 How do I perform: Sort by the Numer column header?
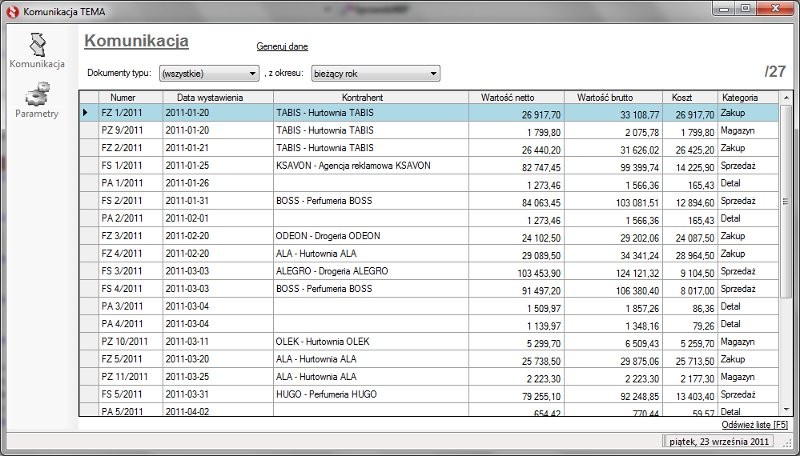[x=123, y=98]
